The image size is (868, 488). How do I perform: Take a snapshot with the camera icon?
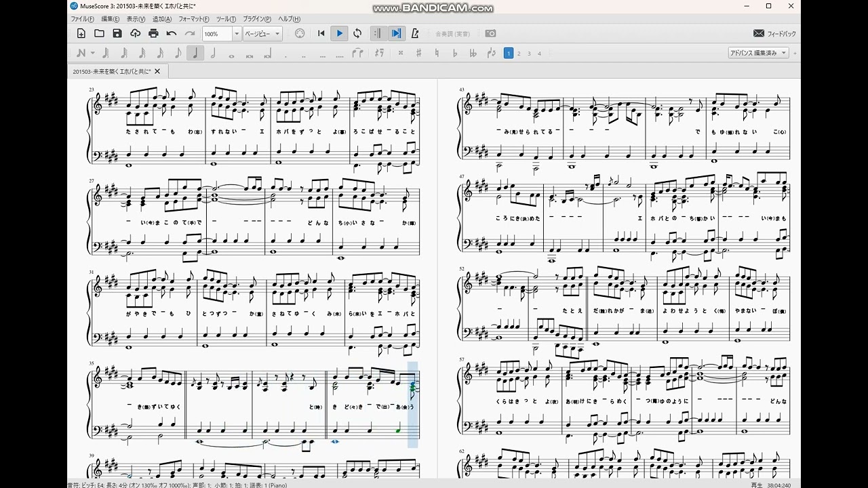[x=490, y=33]
